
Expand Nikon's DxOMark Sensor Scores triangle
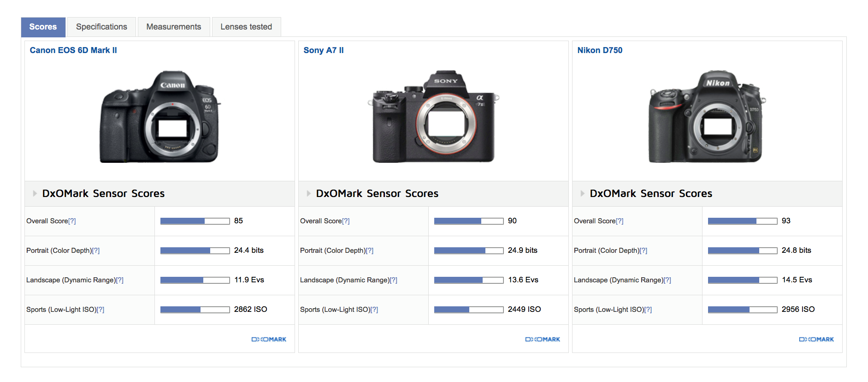tap(582, 193)
